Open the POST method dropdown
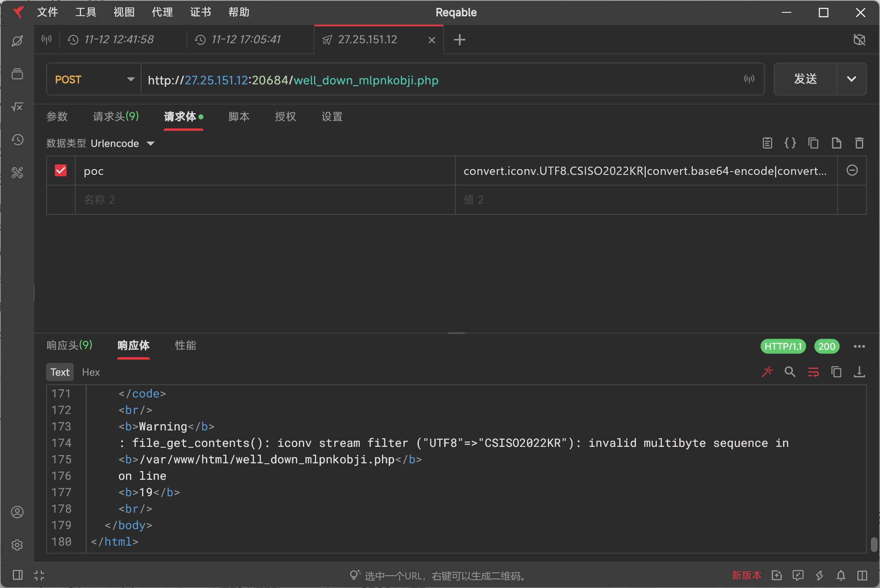 [94, 79]
